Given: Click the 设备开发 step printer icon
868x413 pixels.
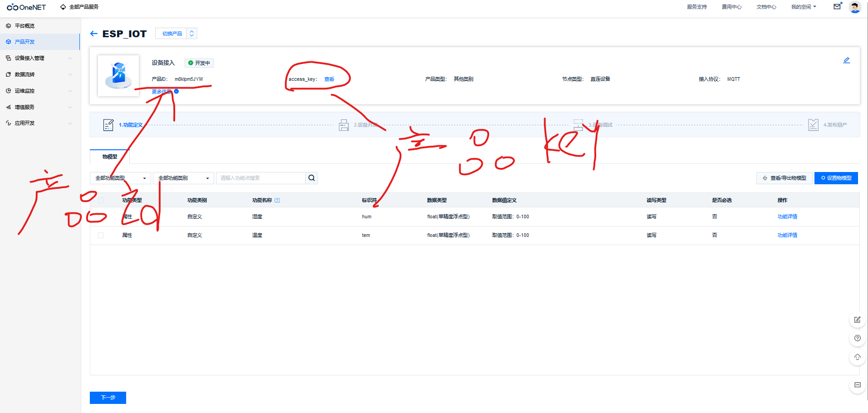Looking at the screenshot, I should 344,125.
